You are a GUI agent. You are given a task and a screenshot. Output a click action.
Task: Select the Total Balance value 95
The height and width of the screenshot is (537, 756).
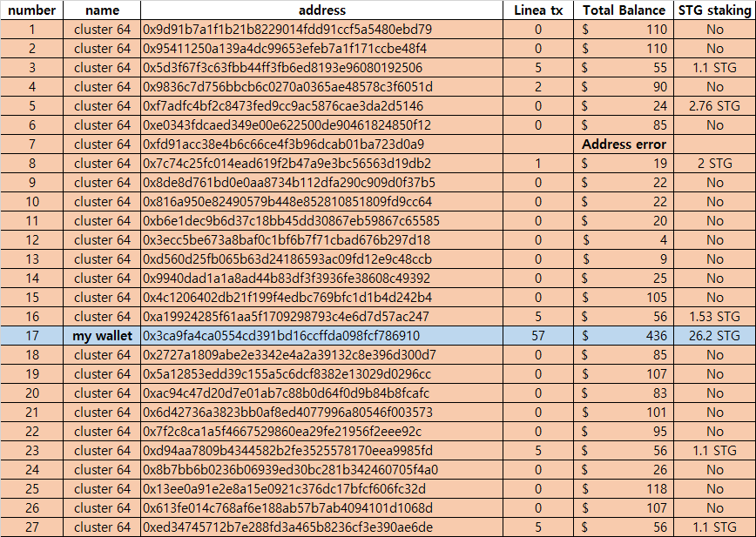(x=624, y=432)
